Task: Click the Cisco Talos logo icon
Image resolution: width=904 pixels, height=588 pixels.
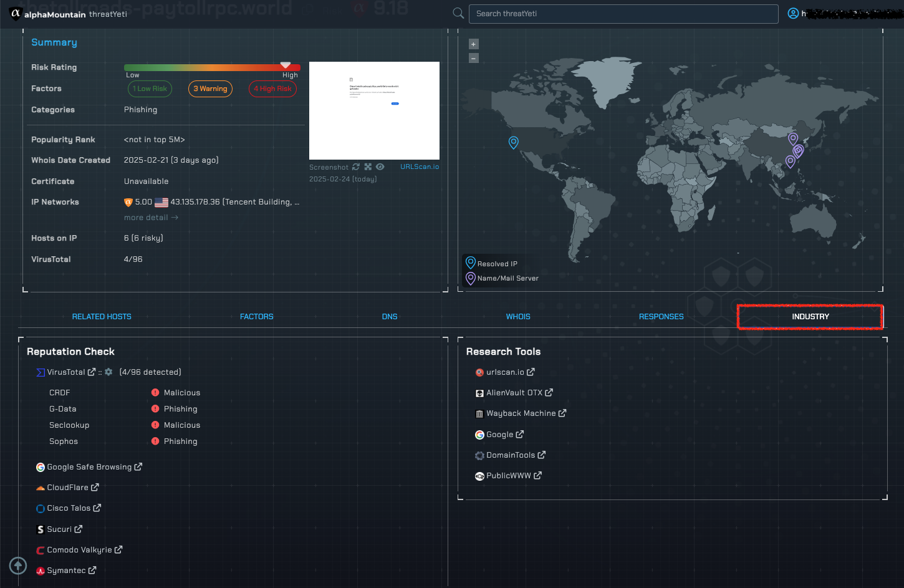Action: 41,508
